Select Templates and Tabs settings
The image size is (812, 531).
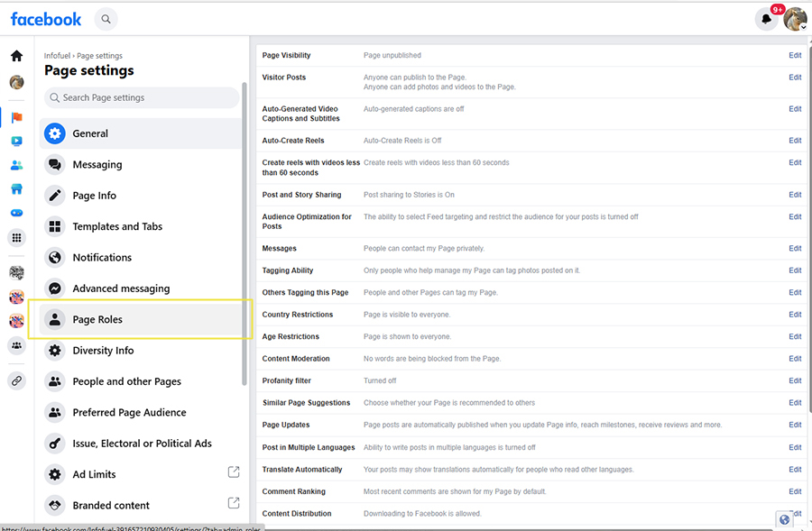[x=117, y=226]
